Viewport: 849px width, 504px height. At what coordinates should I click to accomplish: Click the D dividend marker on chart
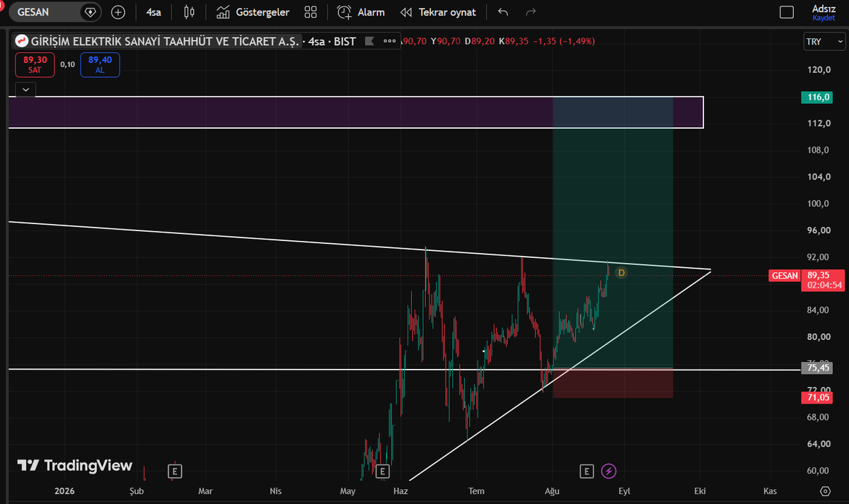click(x=621, y=272)
